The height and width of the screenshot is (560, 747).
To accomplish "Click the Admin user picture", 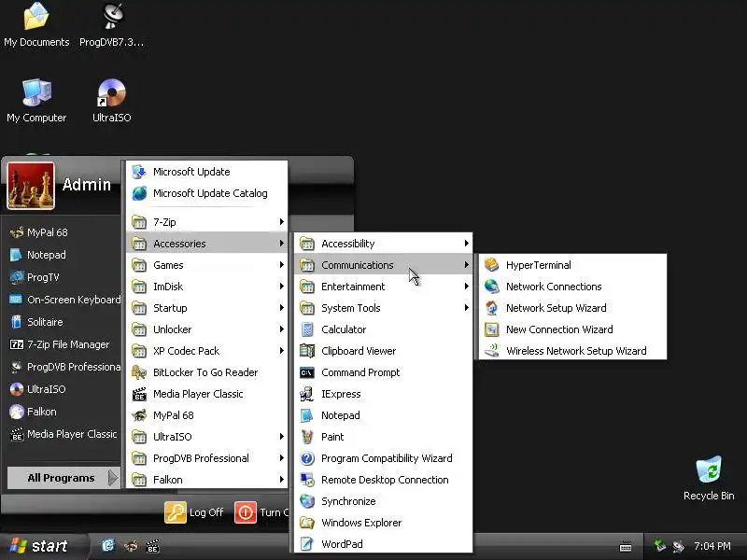I will pos(31,186).
